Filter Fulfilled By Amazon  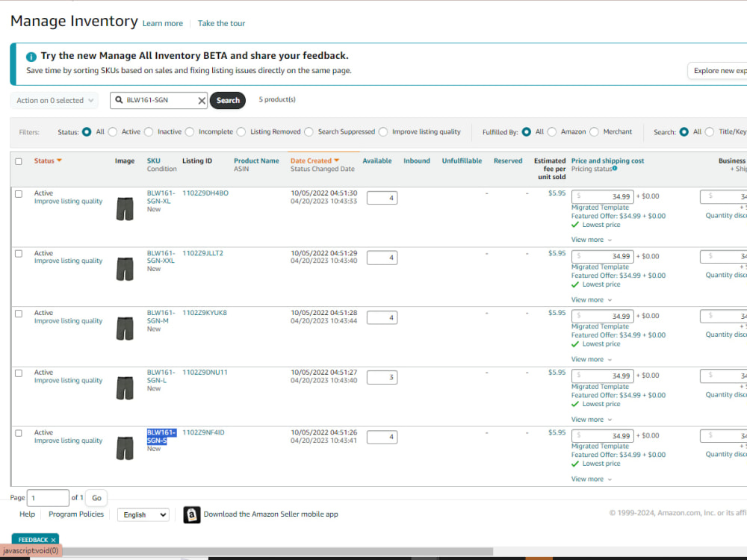click(552, 132)
